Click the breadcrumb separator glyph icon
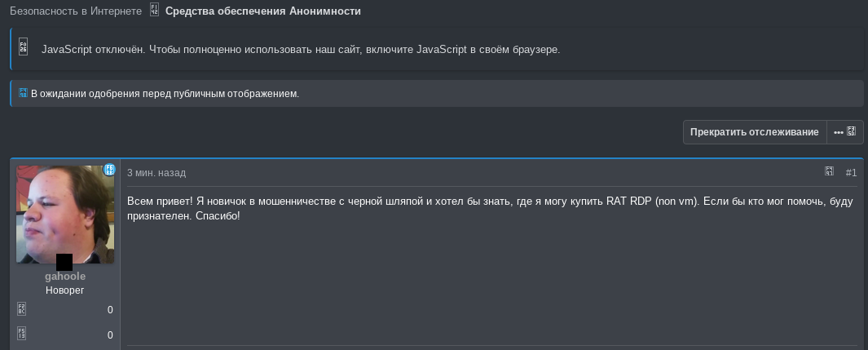The width and height of the screenshot is (868, 350). point(154,10)
